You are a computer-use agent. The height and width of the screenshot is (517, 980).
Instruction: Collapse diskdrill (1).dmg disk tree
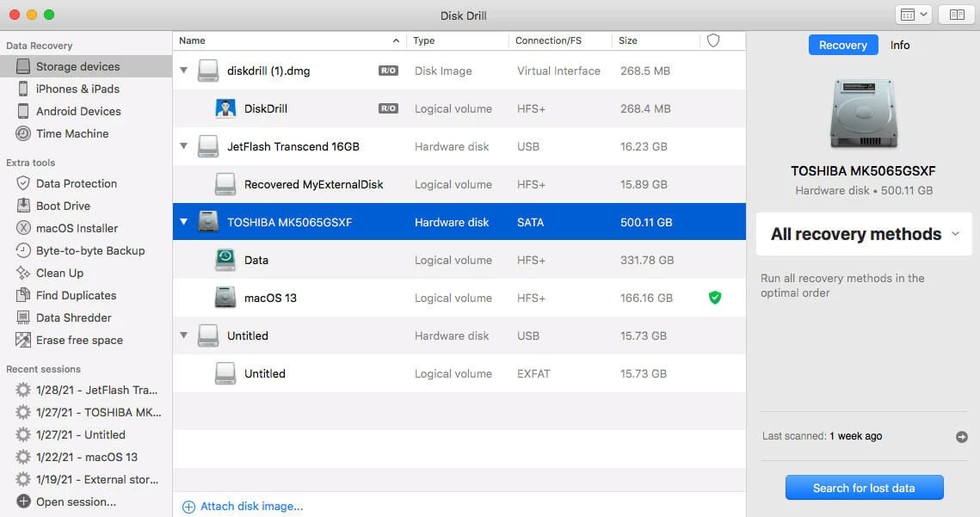tap(184, 71)
